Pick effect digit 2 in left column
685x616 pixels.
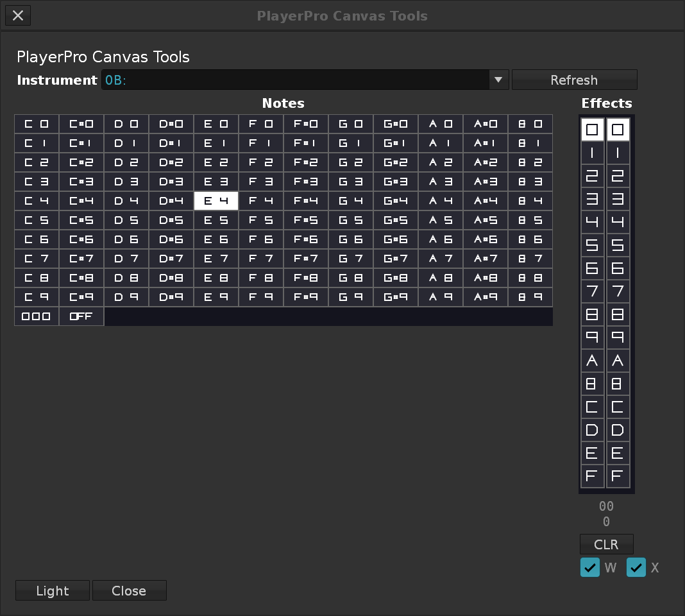593,176
